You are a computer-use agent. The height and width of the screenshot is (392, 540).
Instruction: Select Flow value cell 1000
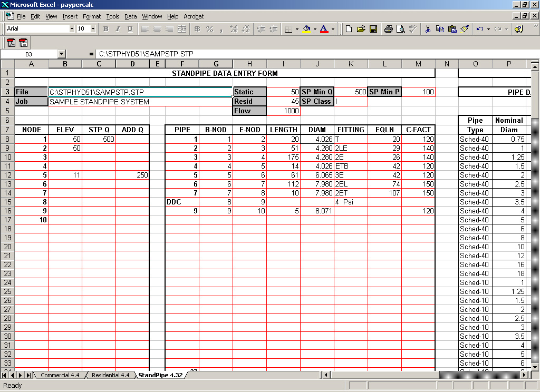[x=283, y=111]
